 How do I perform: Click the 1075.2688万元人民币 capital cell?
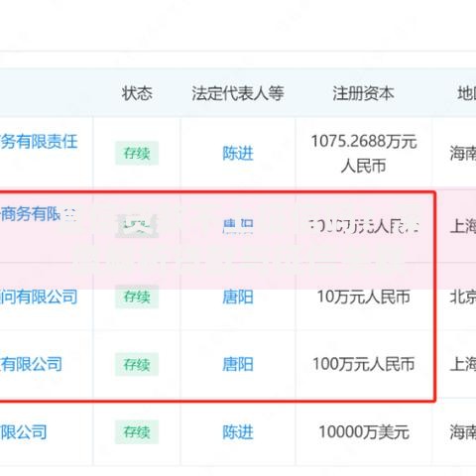pos(364,154)
